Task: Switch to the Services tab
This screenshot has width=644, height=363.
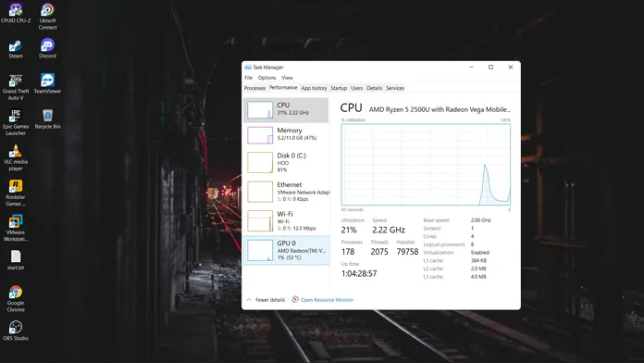Action: tap(395, 88)
